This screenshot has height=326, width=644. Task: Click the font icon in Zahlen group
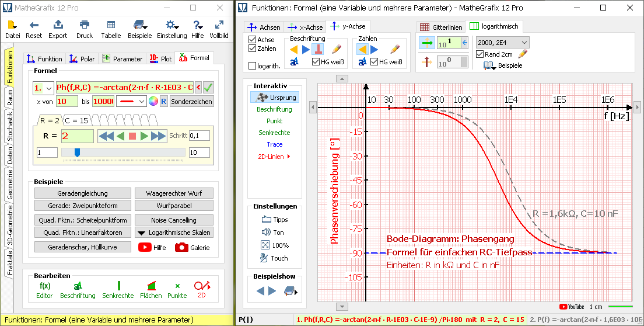click(x=362, y=62)
